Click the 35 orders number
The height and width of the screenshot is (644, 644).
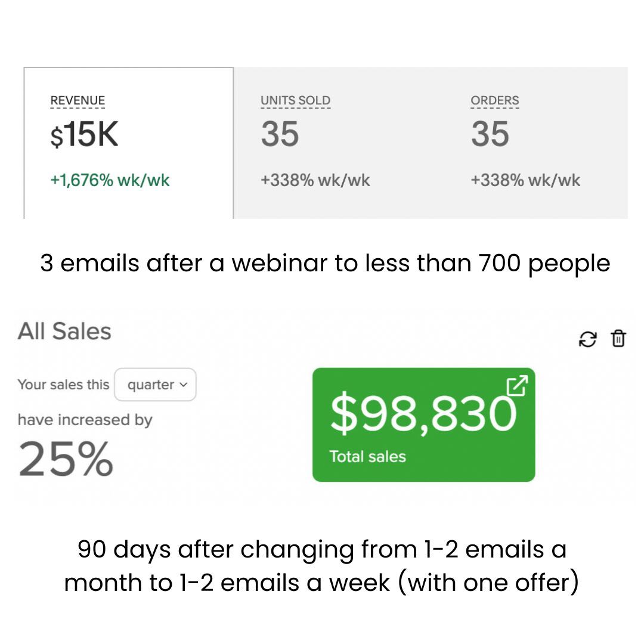coord(490,134)
